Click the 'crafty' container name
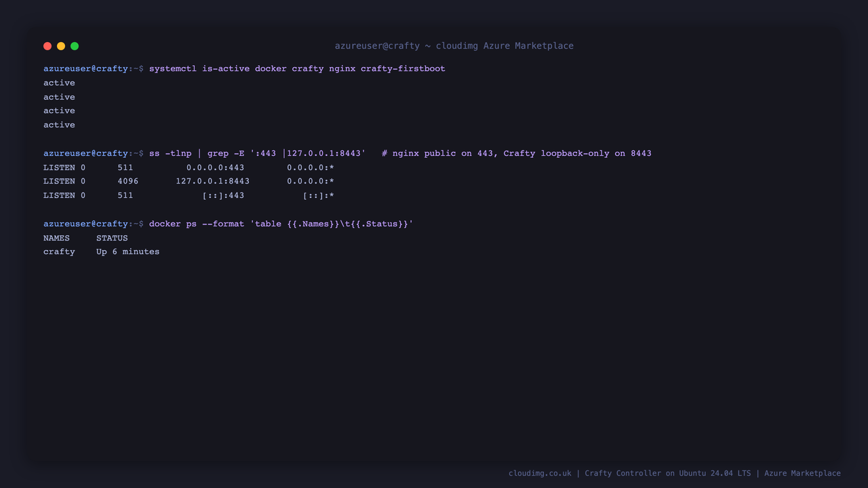 [x=59, y=251]
